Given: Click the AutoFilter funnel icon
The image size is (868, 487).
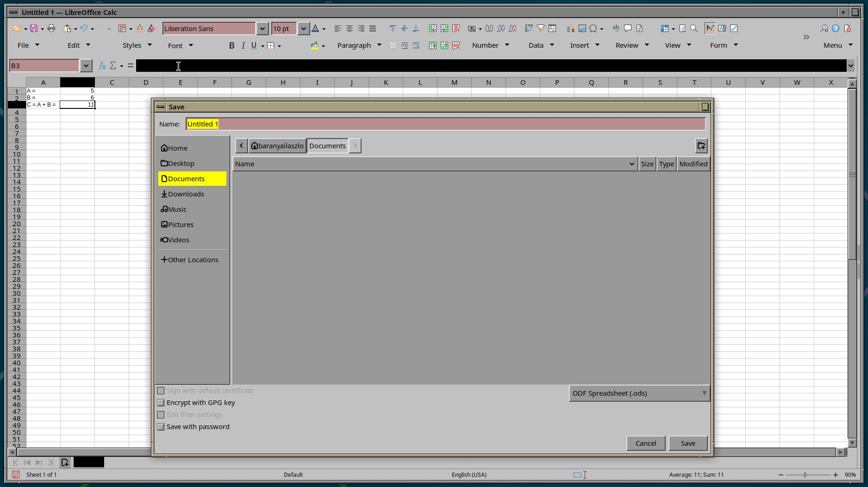Looking at the screenshot, I should pyautogui.click(x=540, y=28).
